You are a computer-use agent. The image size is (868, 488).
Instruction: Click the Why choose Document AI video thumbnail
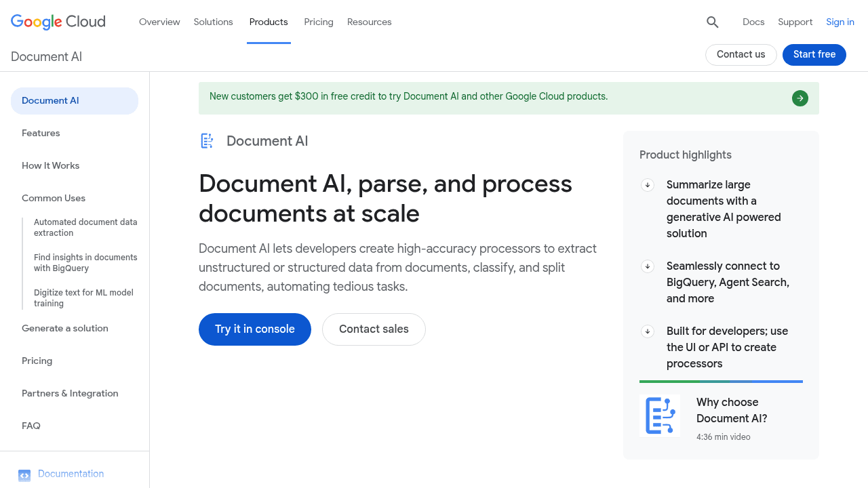tap(660, 415)
